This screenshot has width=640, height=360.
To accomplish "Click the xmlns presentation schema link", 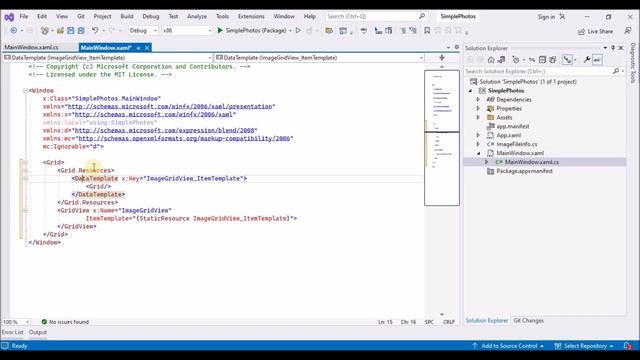I will click(170, 107).
